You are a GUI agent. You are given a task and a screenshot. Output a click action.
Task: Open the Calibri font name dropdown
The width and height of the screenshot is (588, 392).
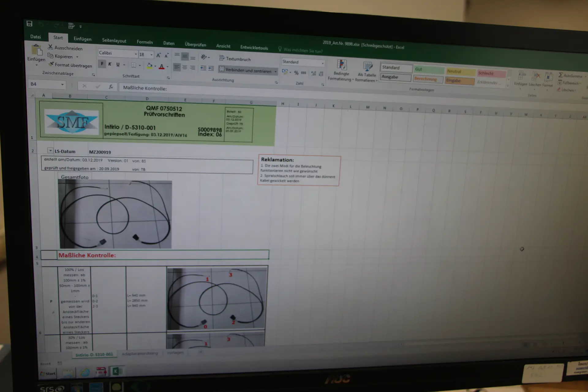(136, 54)
